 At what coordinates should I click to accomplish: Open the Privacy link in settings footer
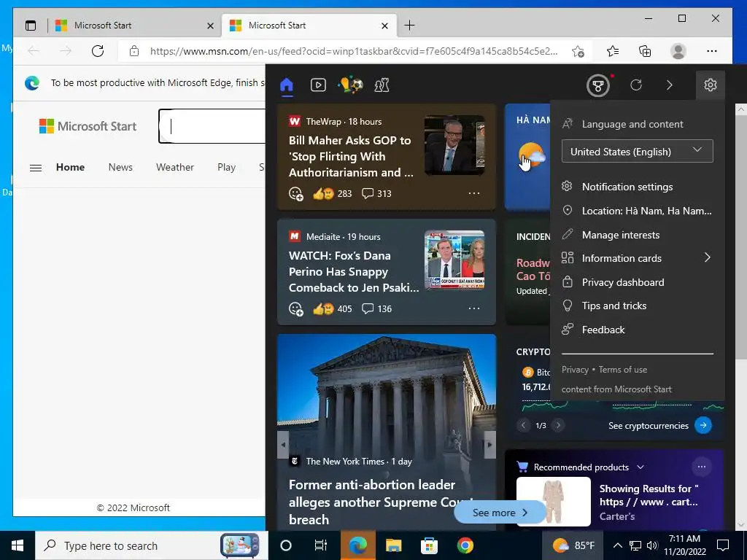575,370
